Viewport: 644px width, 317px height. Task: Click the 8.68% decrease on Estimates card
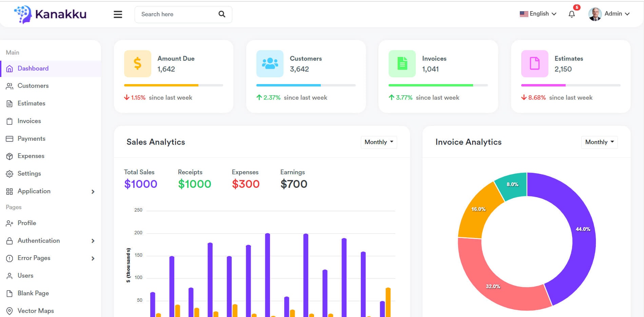pyautogui.click(x=533, y=98)
